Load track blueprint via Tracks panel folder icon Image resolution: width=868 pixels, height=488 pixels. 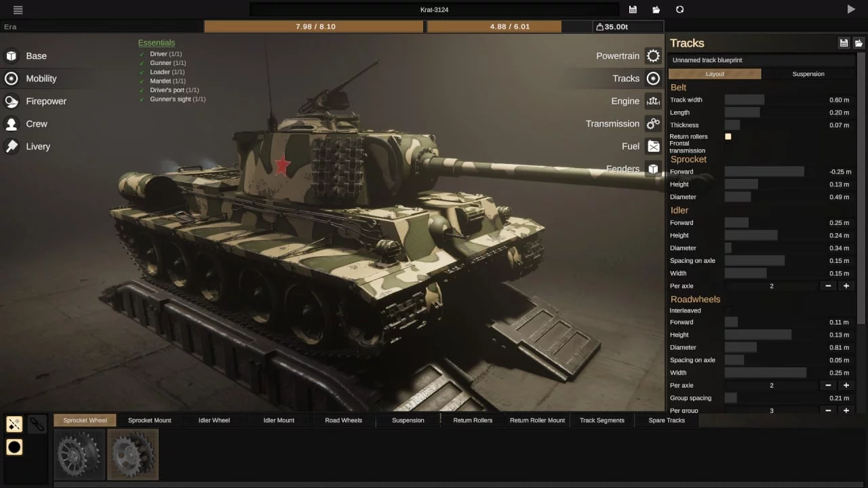(x=858, y=43)
